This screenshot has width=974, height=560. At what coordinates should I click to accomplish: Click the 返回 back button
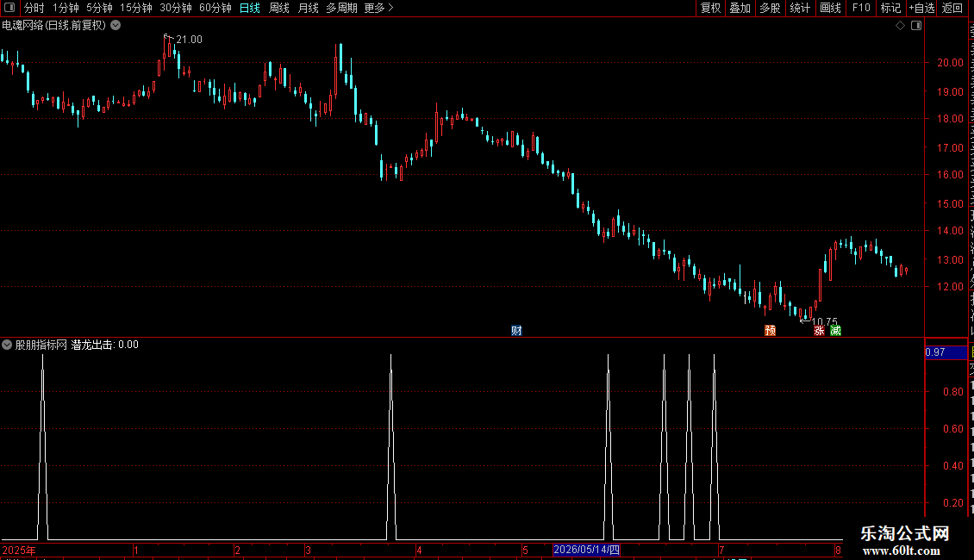click(x=952, y=8)
